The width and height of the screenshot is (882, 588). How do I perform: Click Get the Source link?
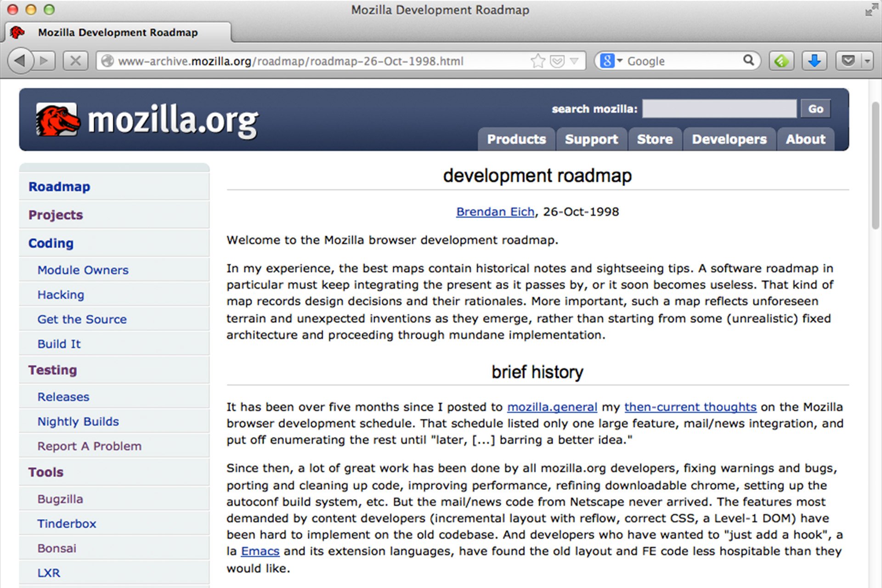(x=82, y=319)
